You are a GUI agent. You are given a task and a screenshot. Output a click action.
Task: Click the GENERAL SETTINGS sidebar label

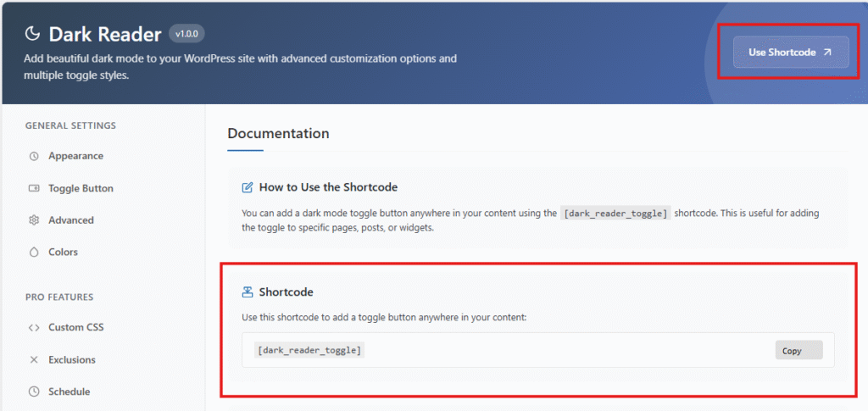point(71,125)
